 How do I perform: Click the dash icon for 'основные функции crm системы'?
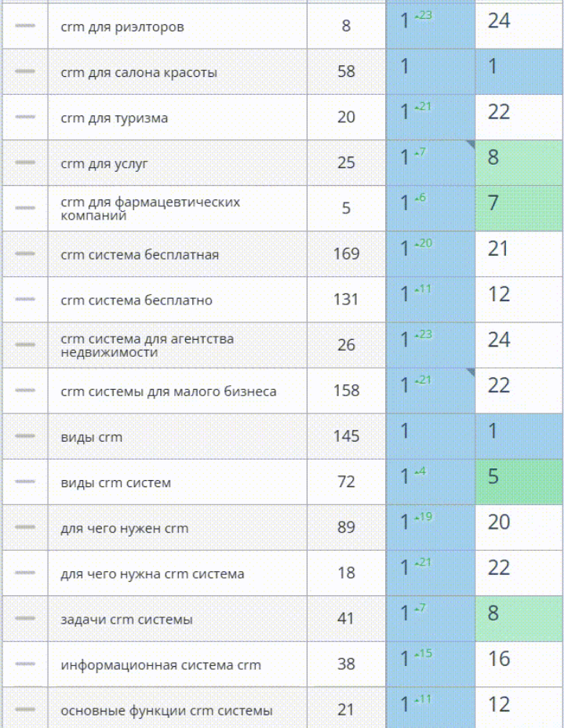tap(24, 709)
